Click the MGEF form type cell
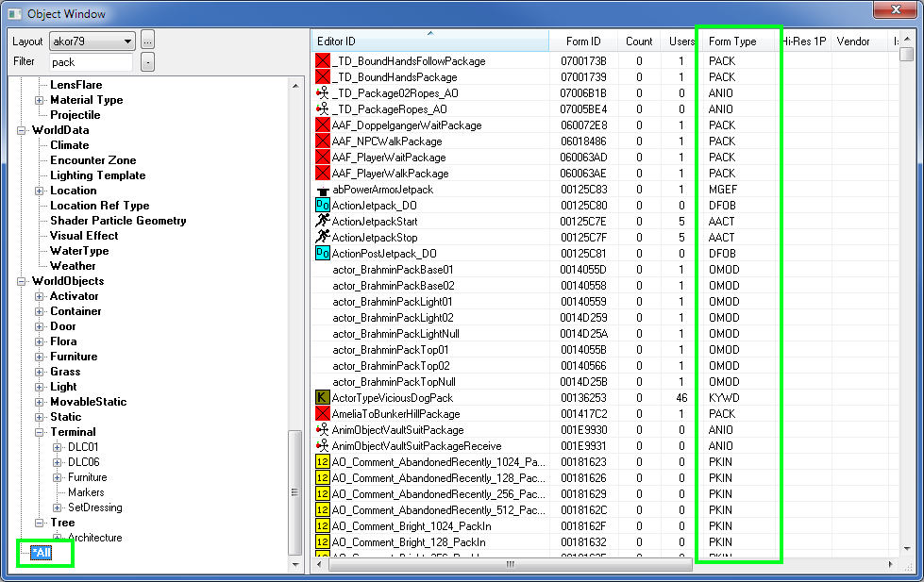924x582 pixels. 723,189
